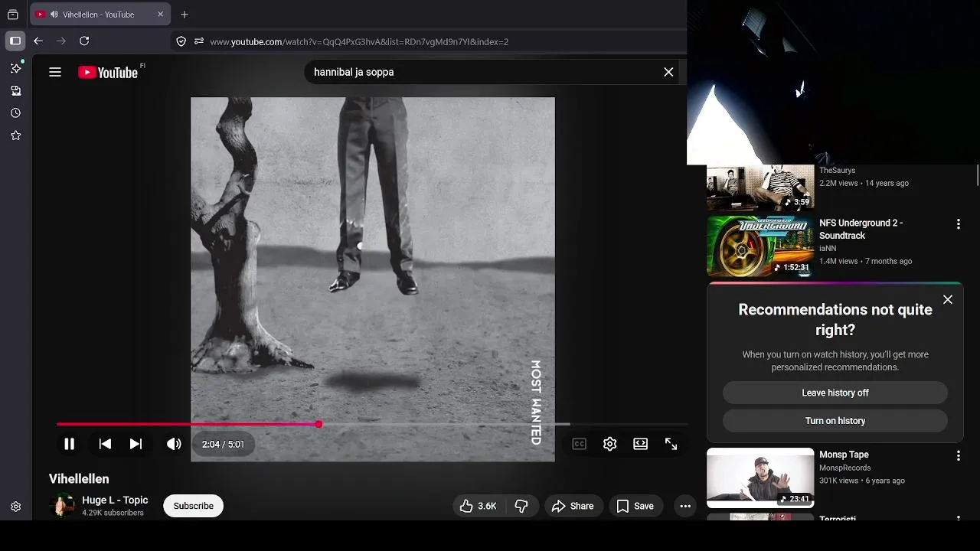Share the video
This screenshot has height=551, width=980.
pyautogui.click(x=573, y=506)
